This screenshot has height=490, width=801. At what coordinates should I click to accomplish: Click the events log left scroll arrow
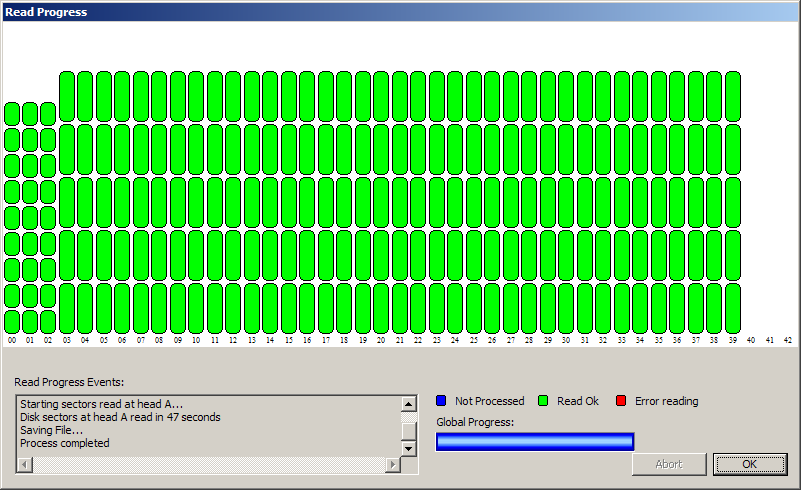click(25, 465)
